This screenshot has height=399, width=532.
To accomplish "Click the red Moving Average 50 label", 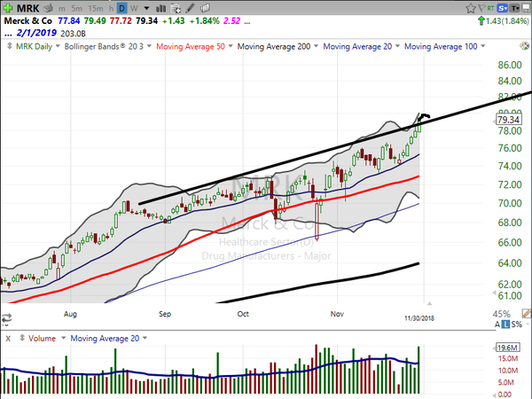I will [191, 46].
